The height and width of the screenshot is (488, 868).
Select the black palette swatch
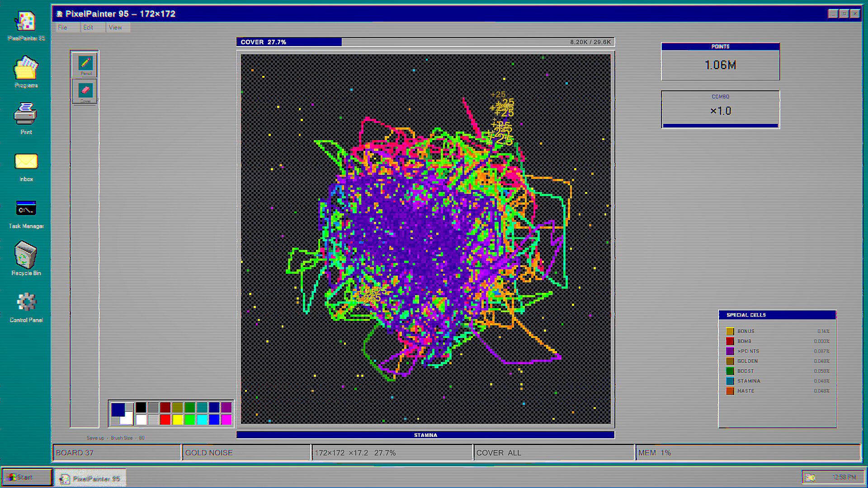141,408
